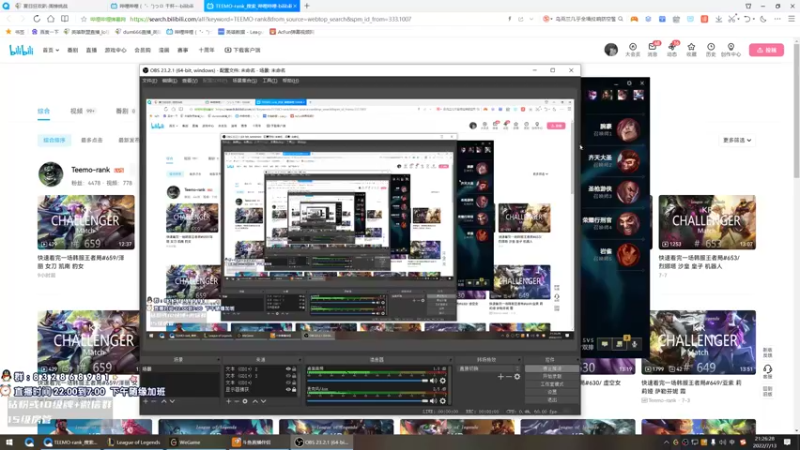Open new browser tab with plus
Viewport: 800px width, 450px height.
point(307,6)
